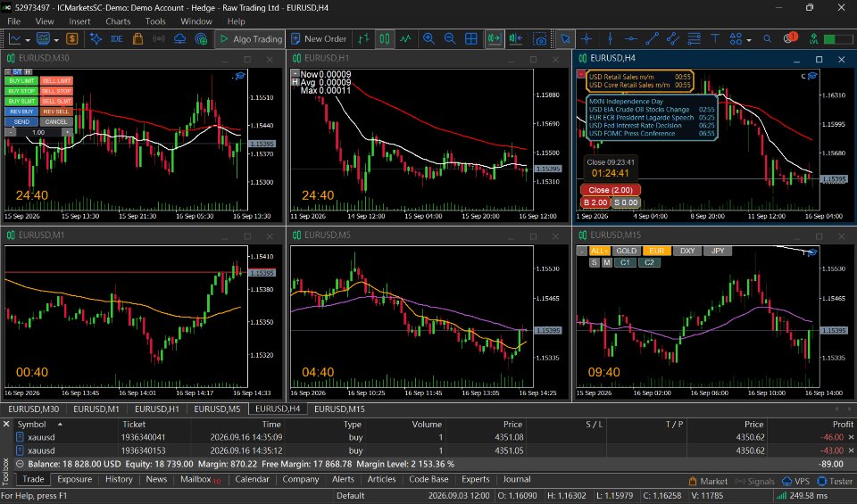The width and height of the screenshot is (857, 504).
Task: Open the Insert menu
Action: 79,21
